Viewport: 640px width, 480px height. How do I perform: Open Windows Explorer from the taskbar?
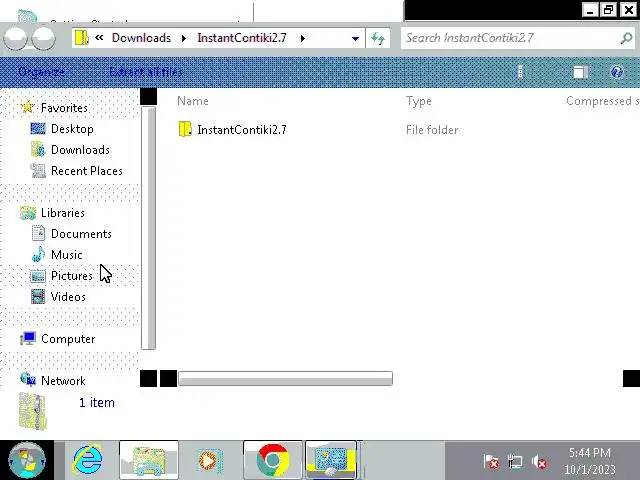point(149,460)
